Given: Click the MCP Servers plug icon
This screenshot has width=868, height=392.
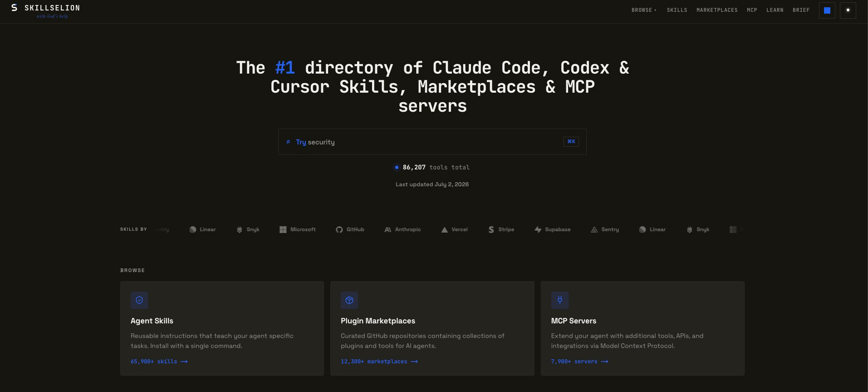Looking at the screenshot, I should 559,300.
